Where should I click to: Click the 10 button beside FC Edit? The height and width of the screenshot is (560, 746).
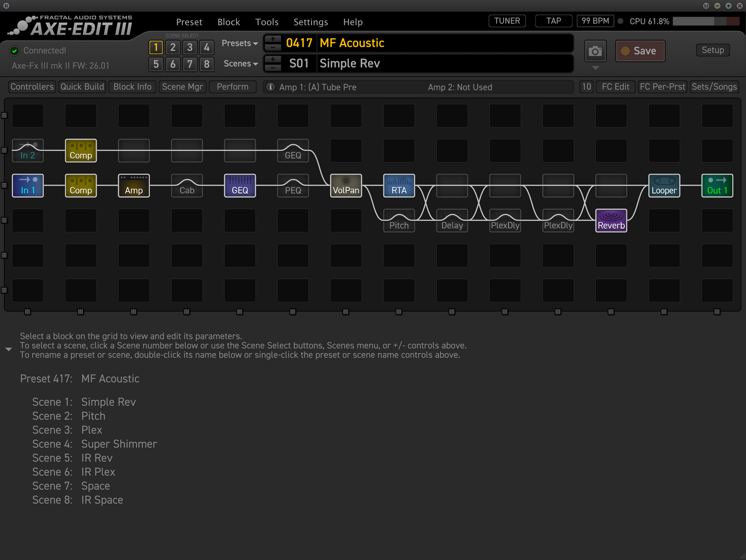point(586,87)
